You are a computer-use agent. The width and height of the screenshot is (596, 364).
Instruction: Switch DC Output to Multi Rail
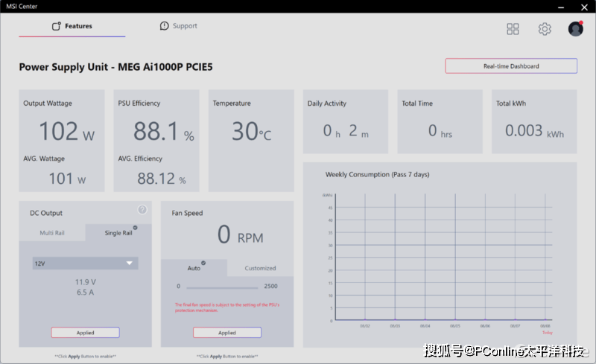pos(51,233)
